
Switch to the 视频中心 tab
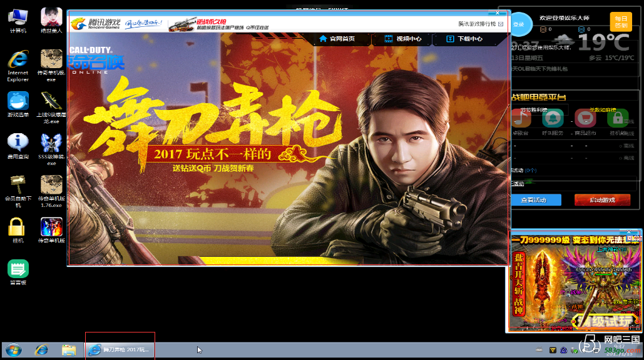click(403, 39)
